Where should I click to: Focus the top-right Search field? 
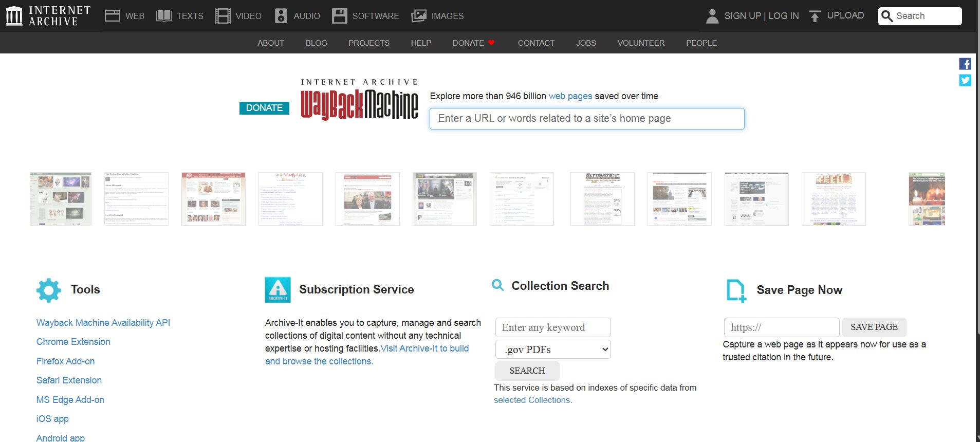point(920,16)
